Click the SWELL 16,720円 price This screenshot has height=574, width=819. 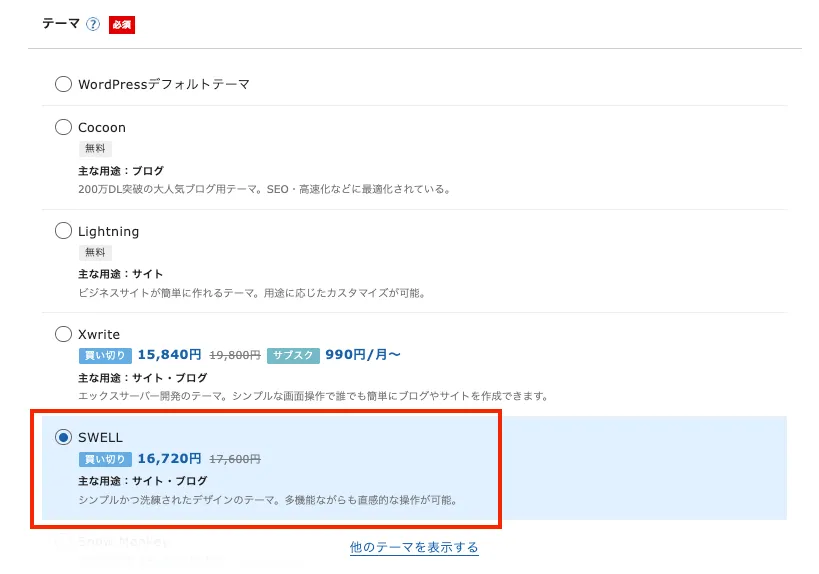(x=169, y=459)
